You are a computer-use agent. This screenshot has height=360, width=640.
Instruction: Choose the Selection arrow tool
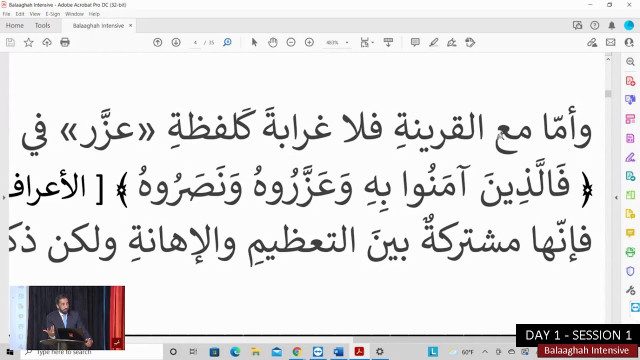click(x=254, y=42)
